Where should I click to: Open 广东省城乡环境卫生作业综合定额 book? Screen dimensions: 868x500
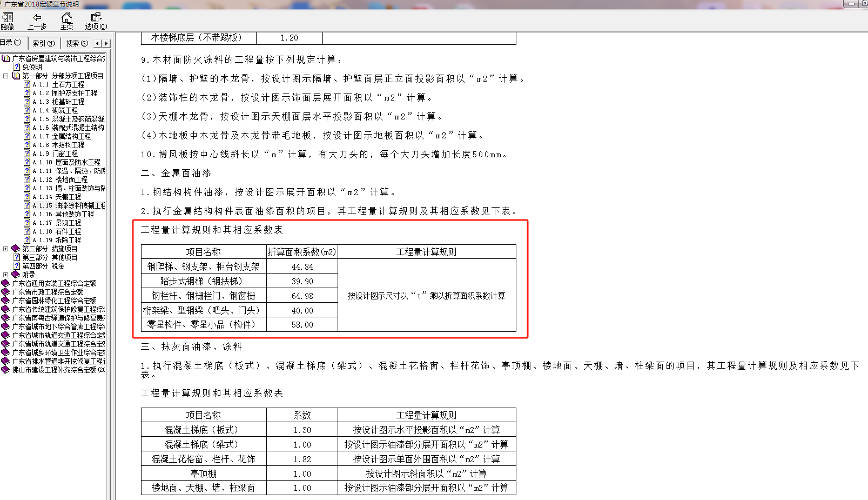[x=58, y=352]
